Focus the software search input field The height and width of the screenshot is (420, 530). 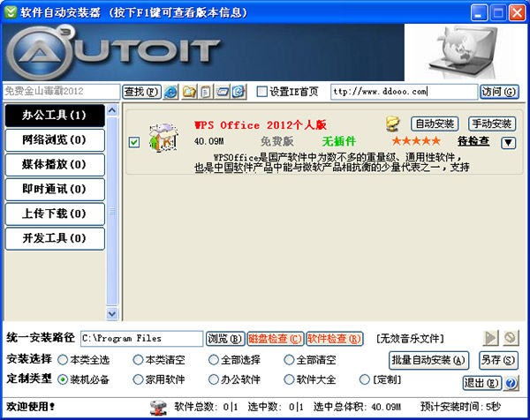point(62,92)
